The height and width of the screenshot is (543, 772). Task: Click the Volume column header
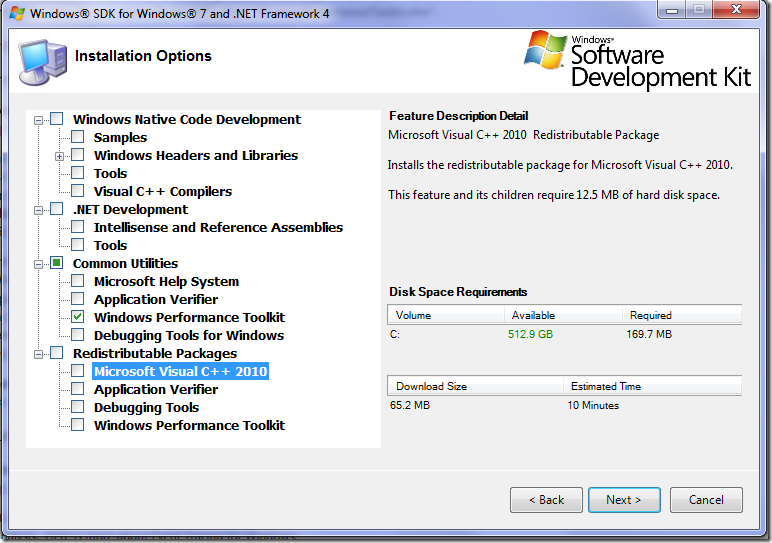pos(446,315)
